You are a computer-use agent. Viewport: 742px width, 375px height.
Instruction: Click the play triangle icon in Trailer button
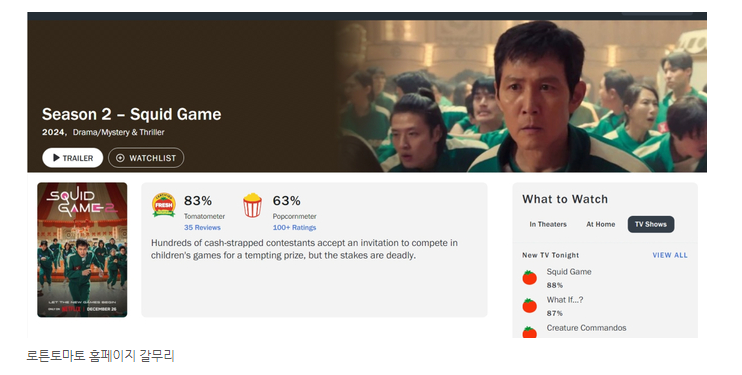coord(56,158)
